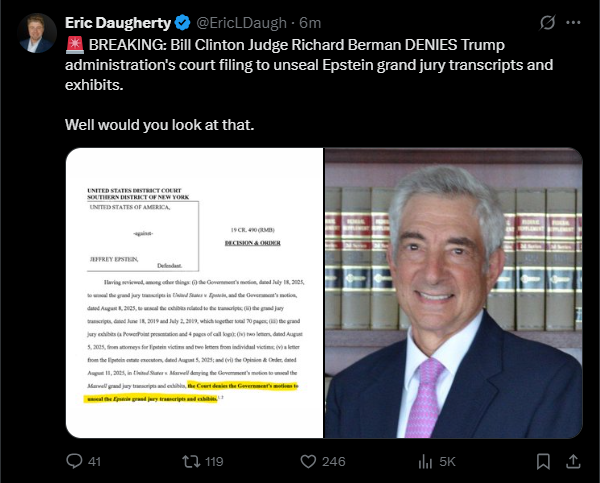Screen dimensions: 600x483
Task: Open the reply comment bubble icon
Action: [x=74, y=461]
